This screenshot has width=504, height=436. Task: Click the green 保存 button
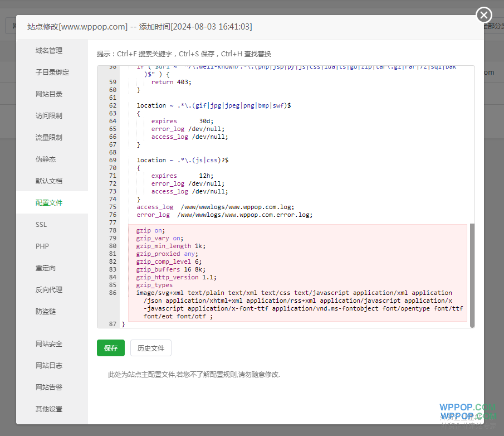pyautogui.click(x=111, y=348)
